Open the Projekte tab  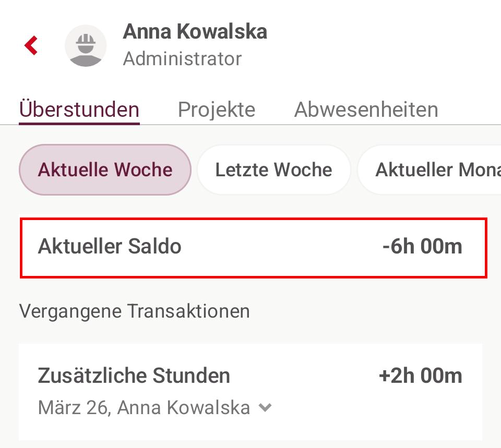click(x=217, y=110)
